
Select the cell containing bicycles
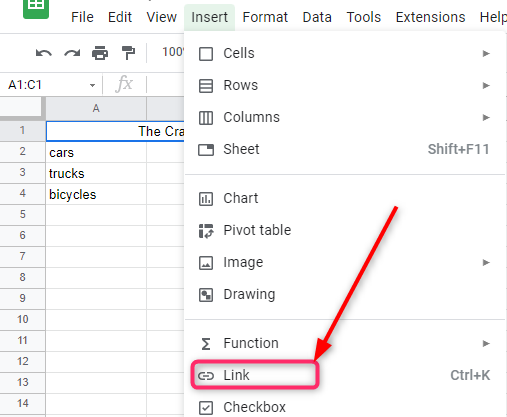(96, 194)
